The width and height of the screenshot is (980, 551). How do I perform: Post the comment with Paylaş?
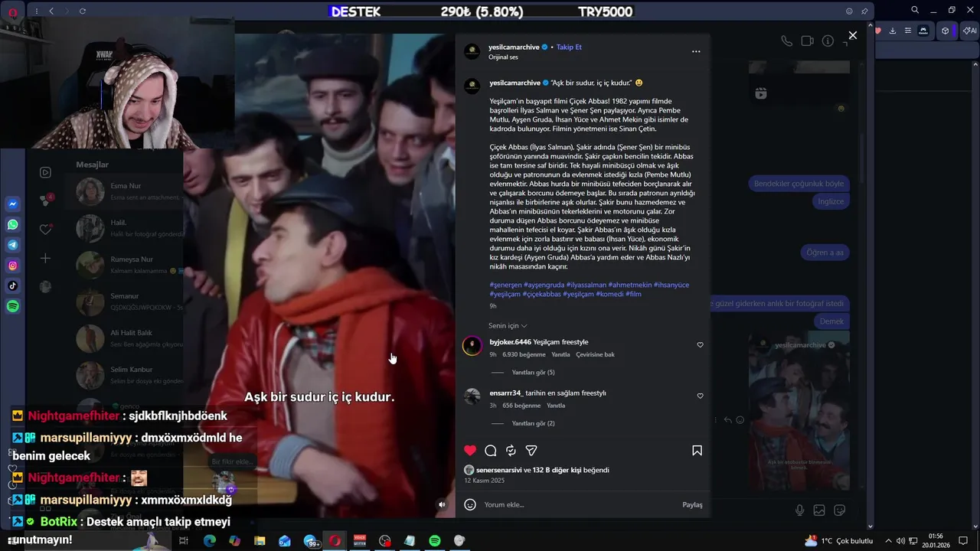tap(692, 505)
